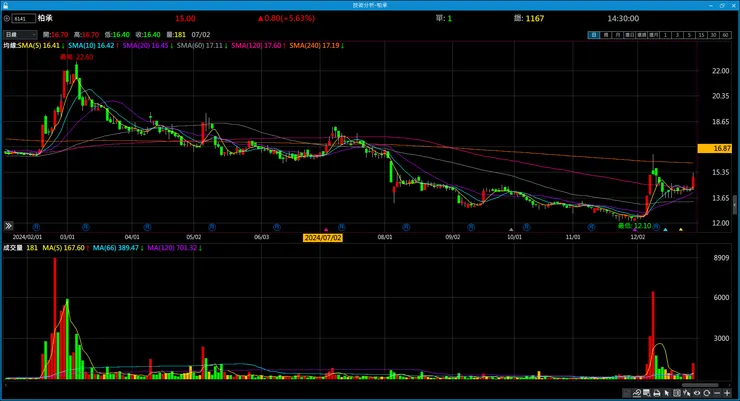This screenshot has width=740, height=401.
Task: Click the volume MA(66) 389.47 label
Action: point(116,248)
